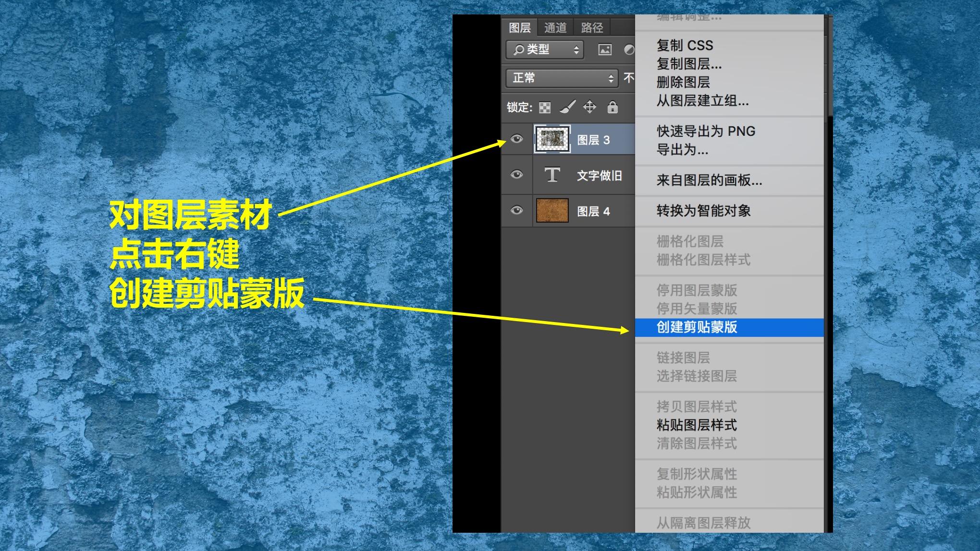Switch to the 通道 tab
The width and height of the screenshot is (980, 551).
tap(555, 27)
